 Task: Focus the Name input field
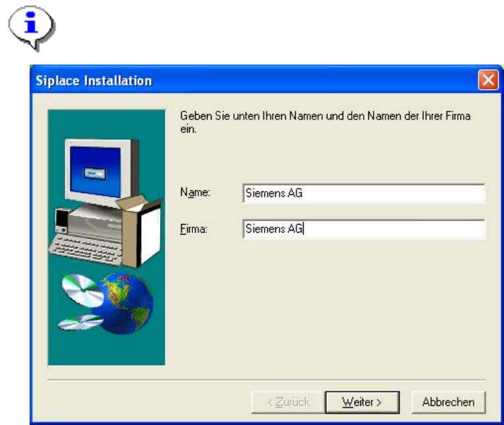tap(364, 193)
